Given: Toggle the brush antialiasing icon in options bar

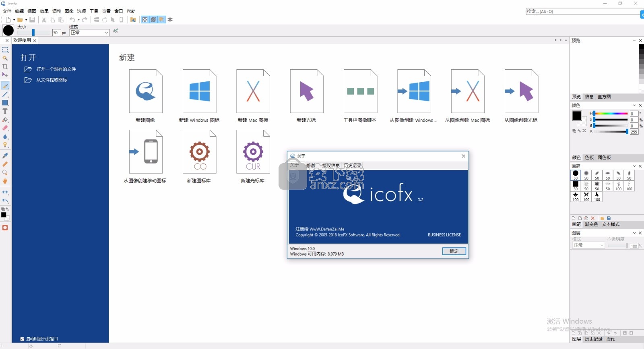Looking at the screenshot, I should [116, 31].
